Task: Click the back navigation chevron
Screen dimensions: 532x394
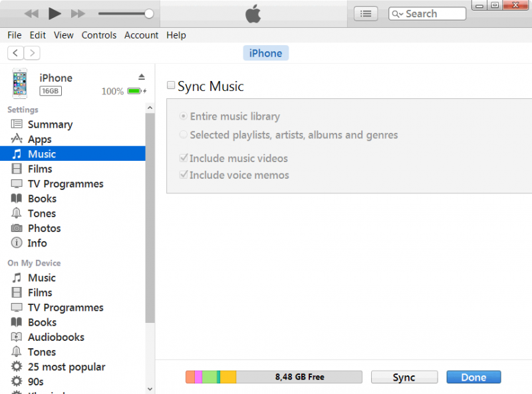Action: (15, 52)
